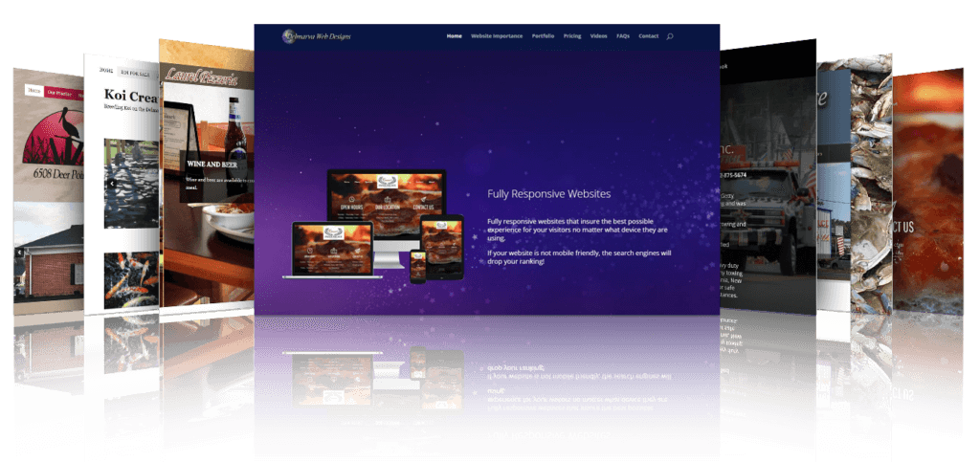Click the stork sunset logo

(x=54, y=136)
